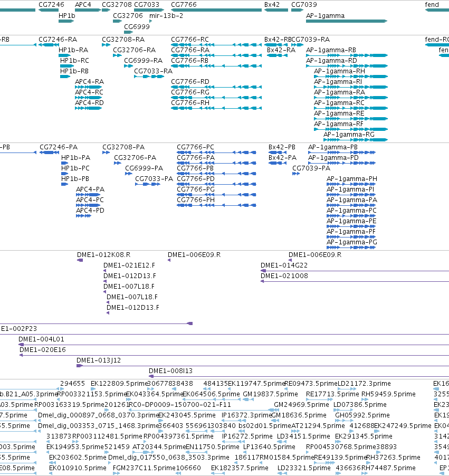Image resolution: width=449 pixels, height=476 pixels.
Task: Open the fend gene label
Action: (432, 5)
